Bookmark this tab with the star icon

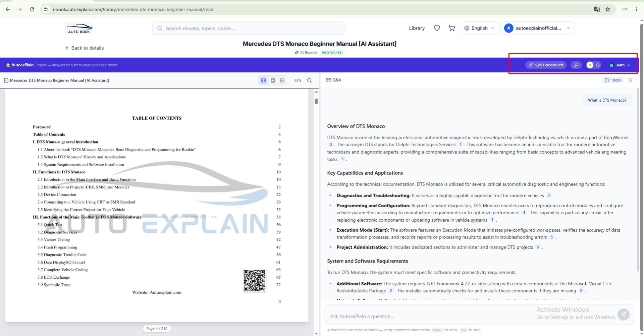click(608, 9)
